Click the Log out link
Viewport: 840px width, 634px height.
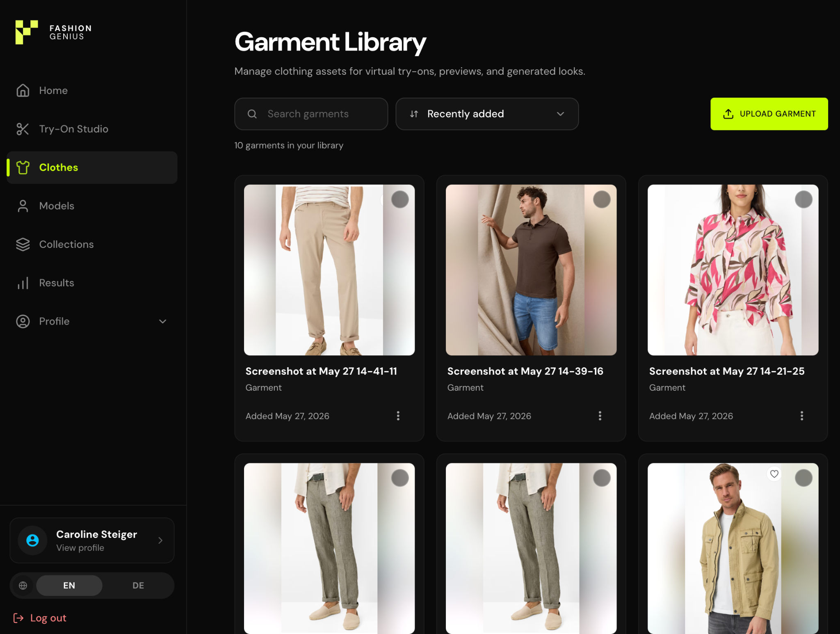coord(40,618)
